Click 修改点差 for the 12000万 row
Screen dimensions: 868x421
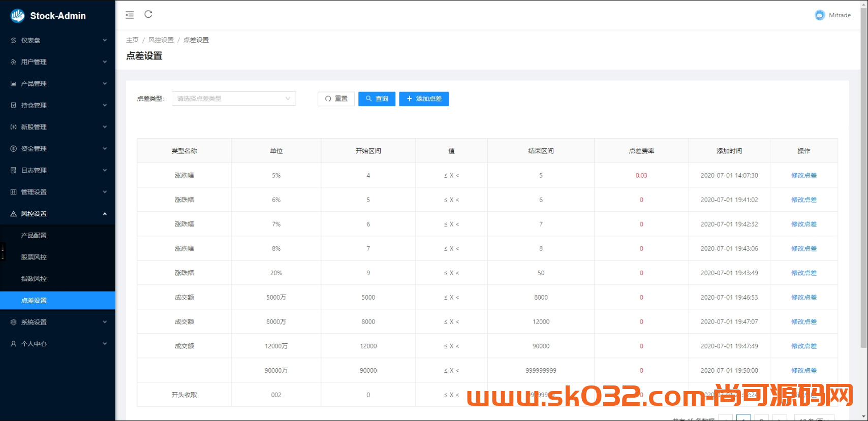click(x=803, y=346)
